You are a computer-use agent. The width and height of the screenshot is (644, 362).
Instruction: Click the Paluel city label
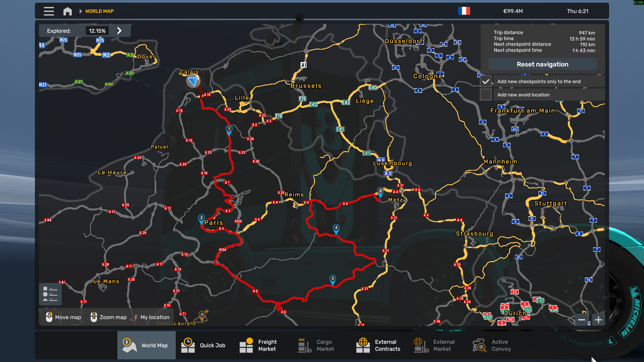(x=159, y=147)
